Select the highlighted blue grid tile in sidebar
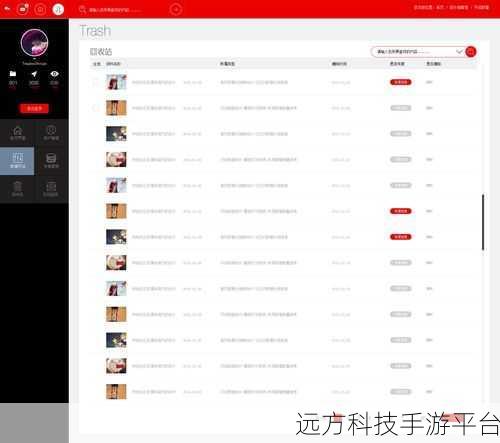 [x=17, y=161]
